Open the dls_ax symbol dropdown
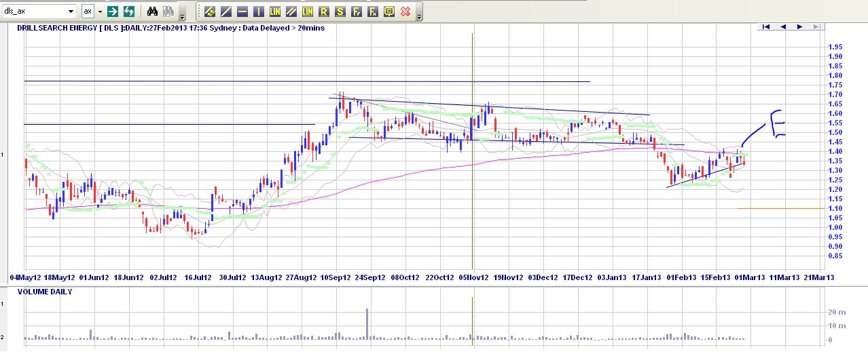The height and width of the screenshot is (352, 868). click(x=71, y=12)
